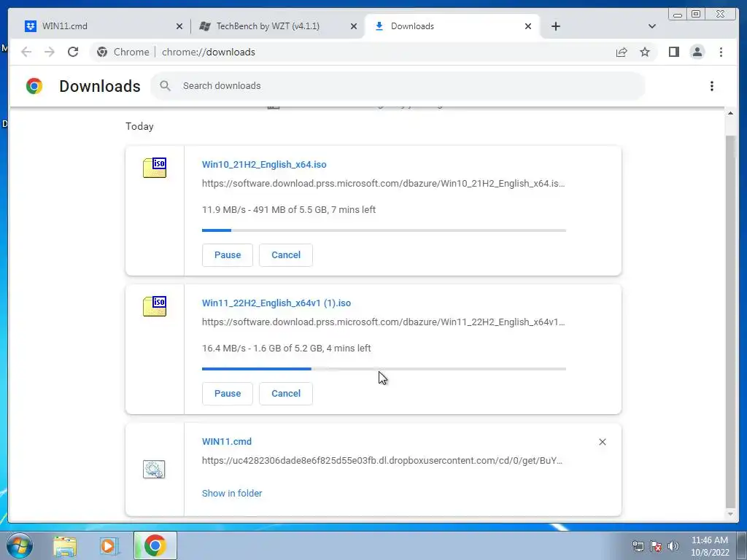This screenshot has width=747, height=560.
Task: Open the Win11_22H2_English_x64v1 (1).iso link
Action: [x=276, y=303]
